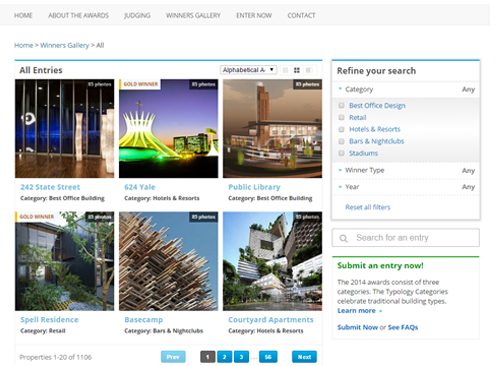Go to results page 56
Viewport: 497px width, 366px height.
click(x=268, y=357)
